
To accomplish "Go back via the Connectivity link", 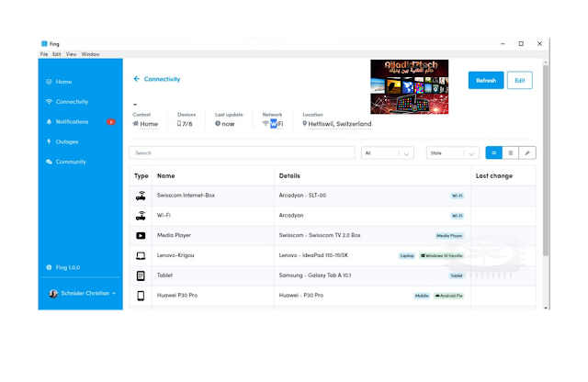I will [162, 79].
